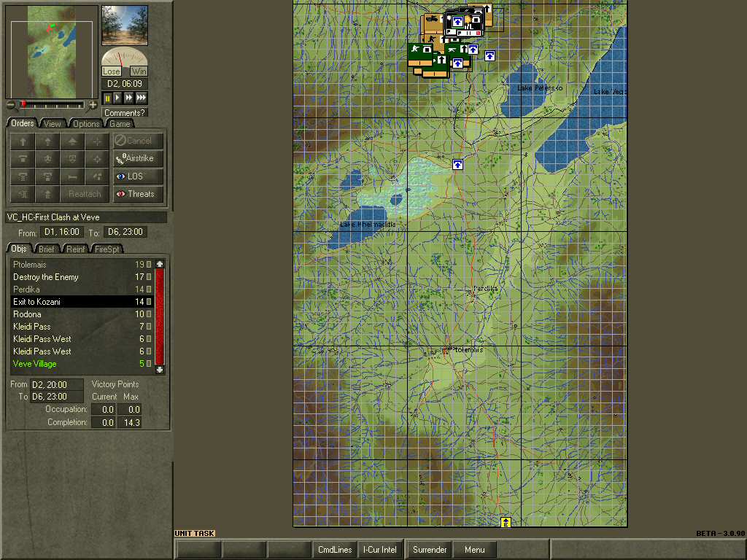The height and width of the screenshot is (560, 747).
Task: Zoom out with the minus magnifier
Action: pyautogui.click(x=11, y=105)
